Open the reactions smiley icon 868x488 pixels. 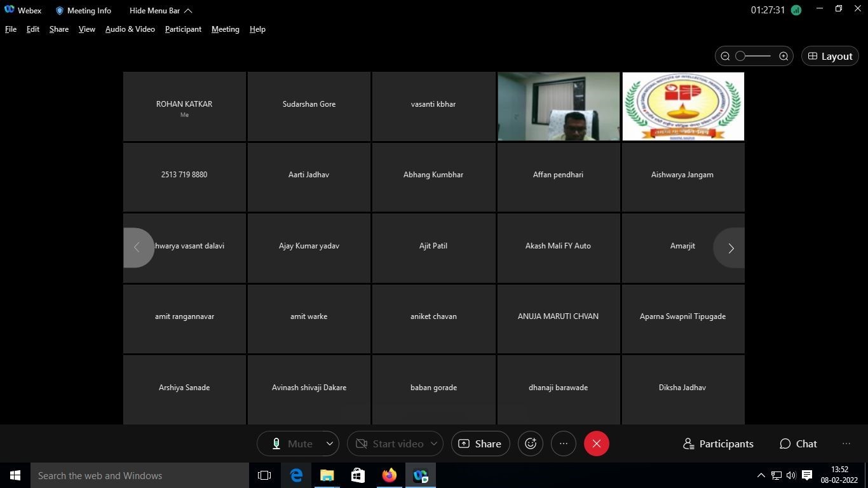(x=531, y=444)
